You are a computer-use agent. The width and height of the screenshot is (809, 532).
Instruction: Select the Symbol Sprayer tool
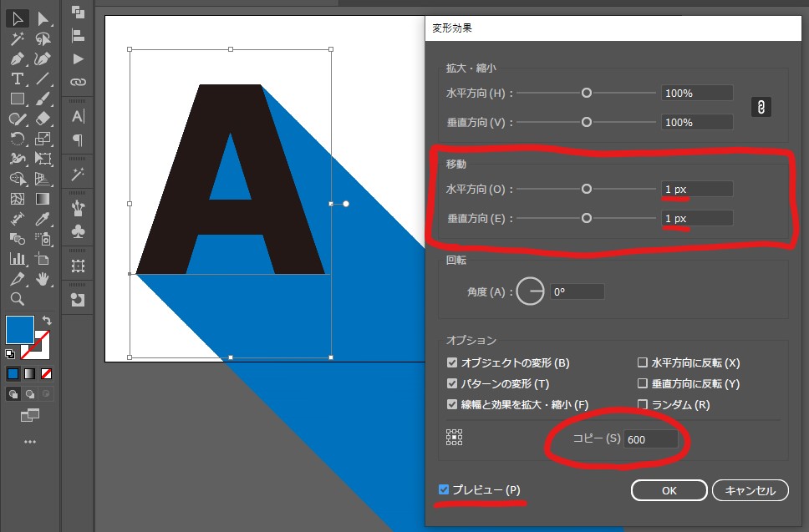pyautogui.click(x=43, y=239)
